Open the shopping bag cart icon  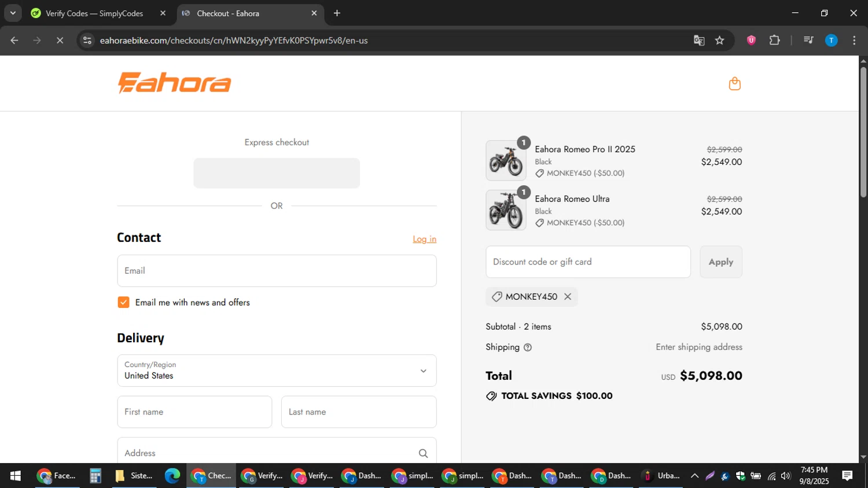tap(734, 84)
